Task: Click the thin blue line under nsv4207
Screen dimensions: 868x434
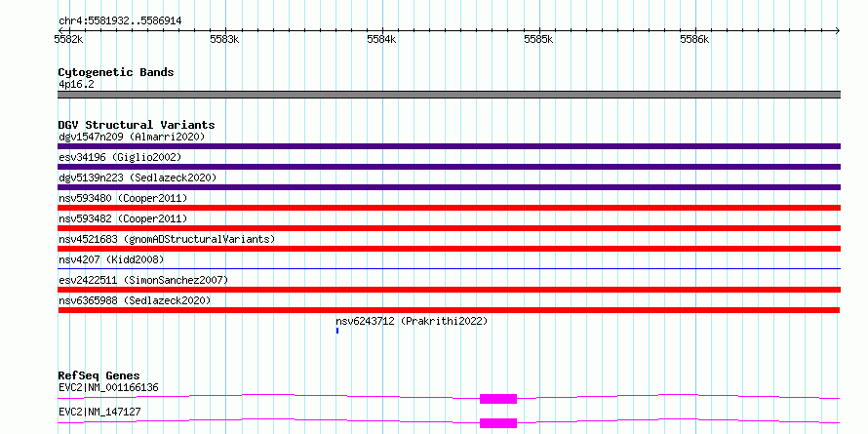Action: click(x=449, y=268)
